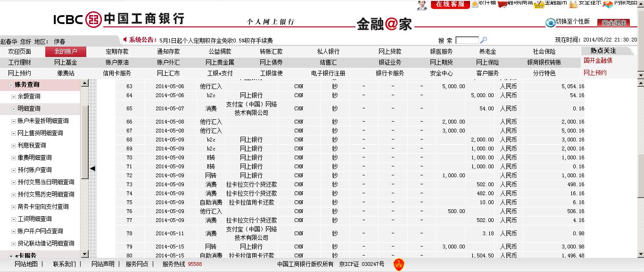Open the 银医服务 menu

click(441, 51)
